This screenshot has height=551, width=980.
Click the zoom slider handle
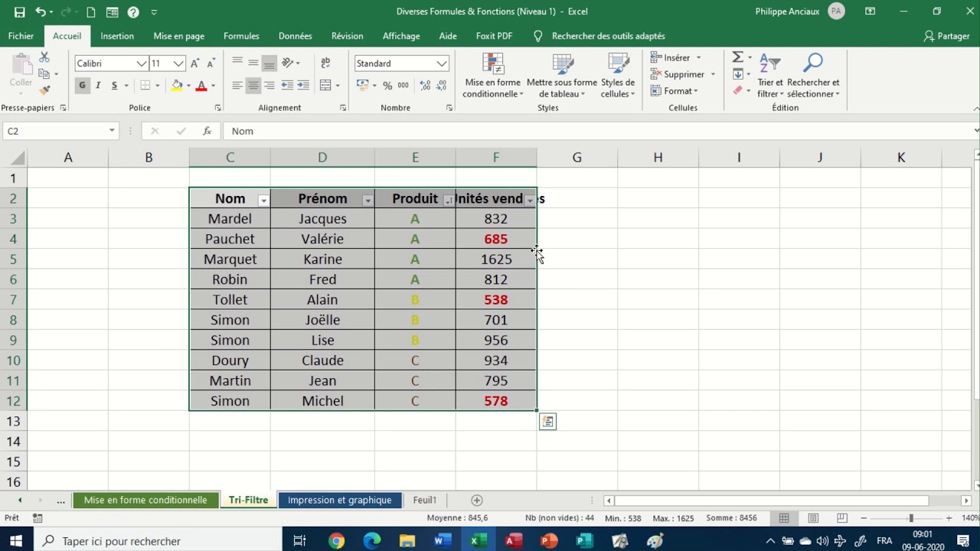[x=911, y=518]
